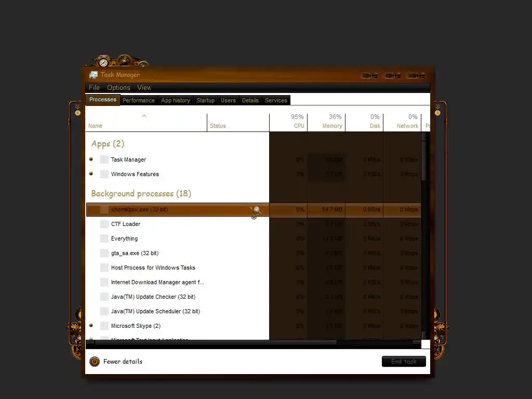Select the Processes tab
The height and width of the screenshot is (399, 532).
(103, 100)
